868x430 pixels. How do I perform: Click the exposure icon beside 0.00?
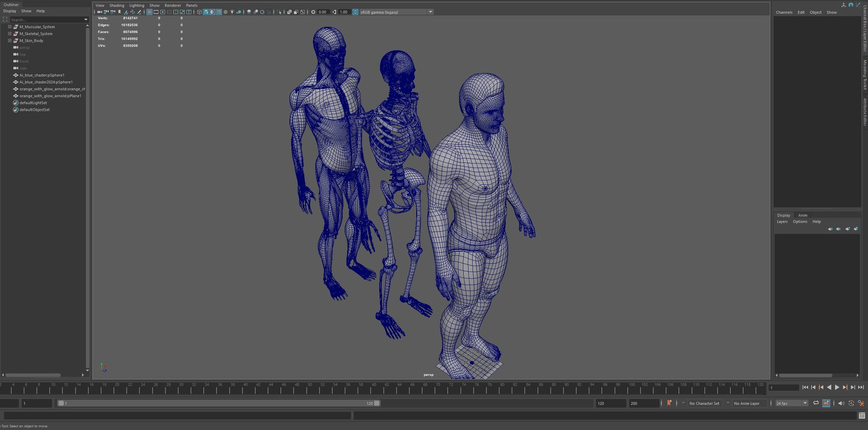click(x=313, y=12)
